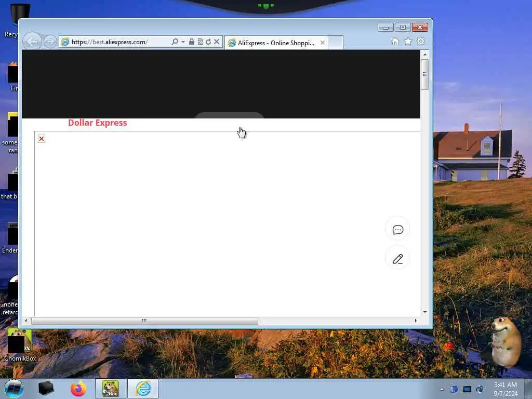Go back with the browser Back arrow

[x=32, y=42]
